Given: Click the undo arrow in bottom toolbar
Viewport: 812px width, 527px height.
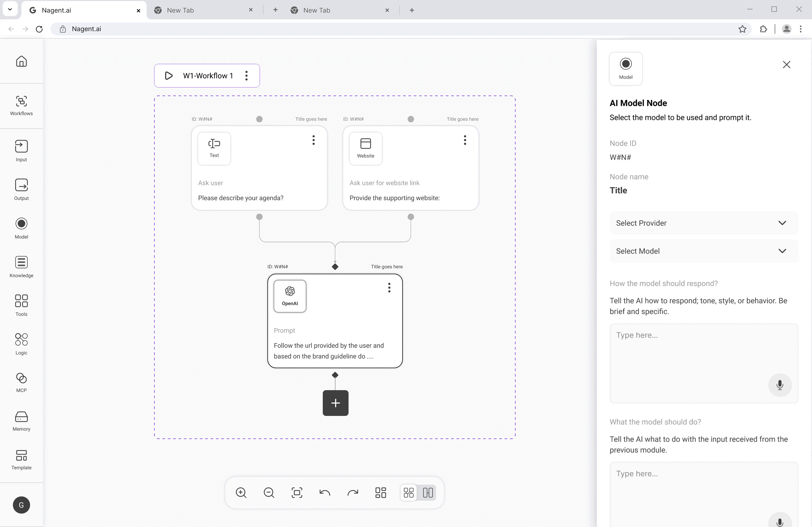Looking at the screenshot, I should coord(324,493).
